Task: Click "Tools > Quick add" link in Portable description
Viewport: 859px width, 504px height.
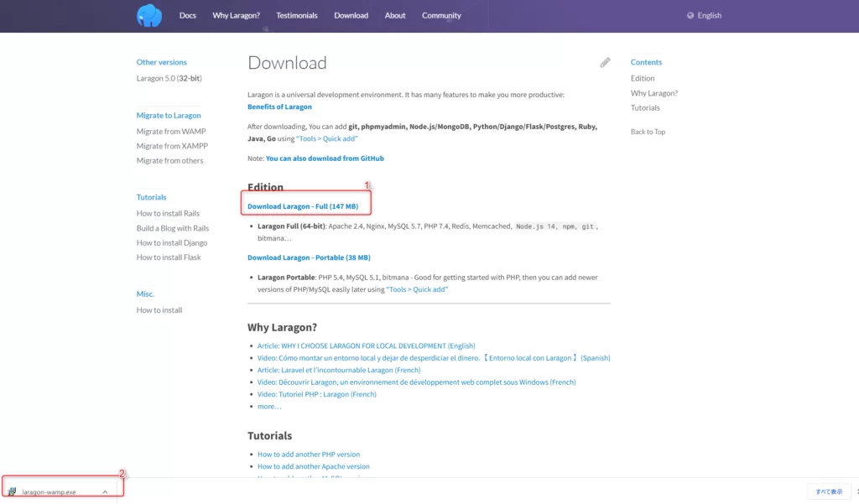Action: [417, 289]
